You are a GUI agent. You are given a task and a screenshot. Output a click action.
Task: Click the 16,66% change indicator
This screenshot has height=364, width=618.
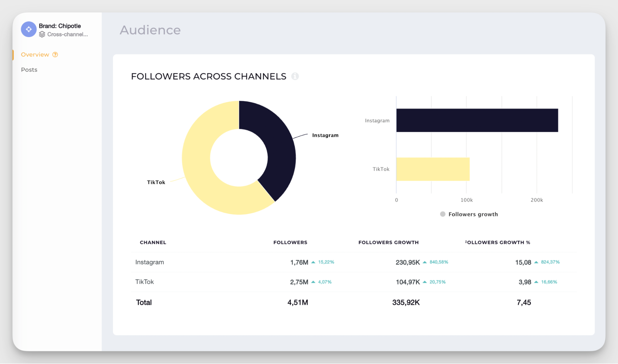click(549, 282)
